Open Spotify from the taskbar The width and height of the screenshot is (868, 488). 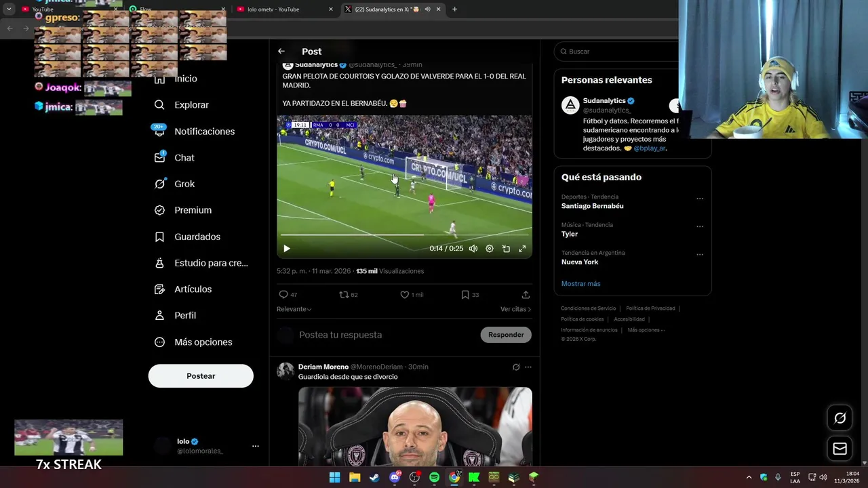coord(434,477)
